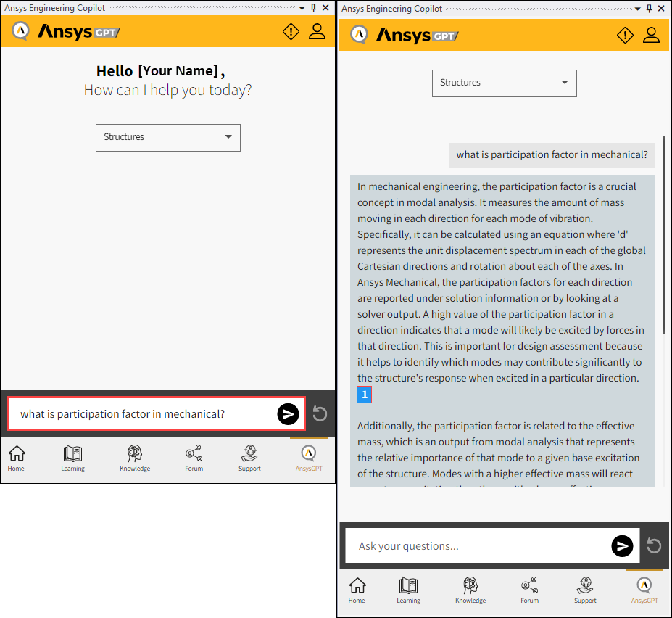Open the right panel window options arrow
Viewport: 672px width, 618px height.
point(638,9)
